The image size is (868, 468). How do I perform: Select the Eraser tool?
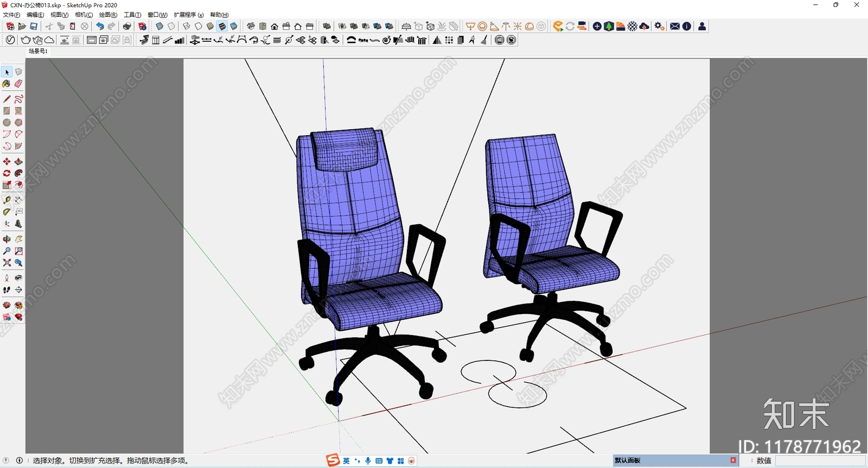(x=18, y=84)
